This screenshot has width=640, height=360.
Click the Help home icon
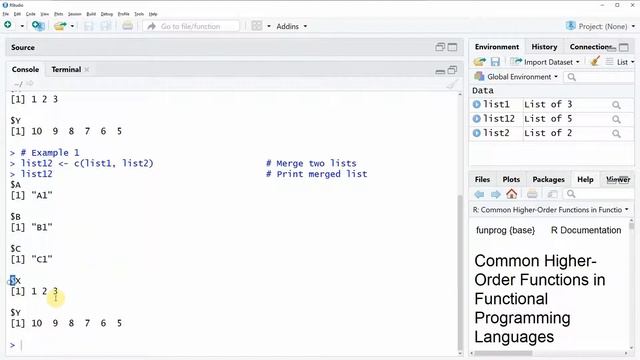(x=511, y=194)
